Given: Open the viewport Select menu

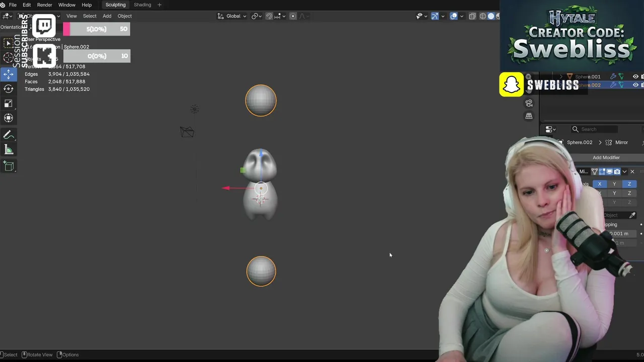Looking at the screenshot, I should tap(90, 16).
